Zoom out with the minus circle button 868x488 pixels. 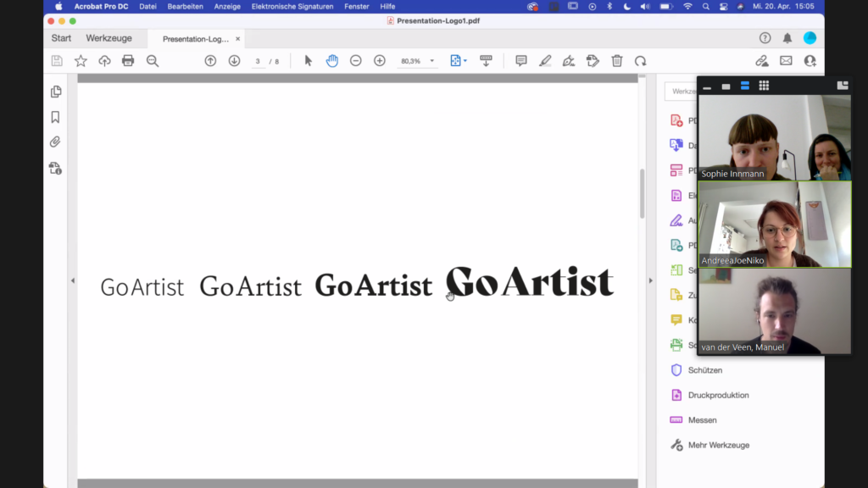[x=356, y=61]
